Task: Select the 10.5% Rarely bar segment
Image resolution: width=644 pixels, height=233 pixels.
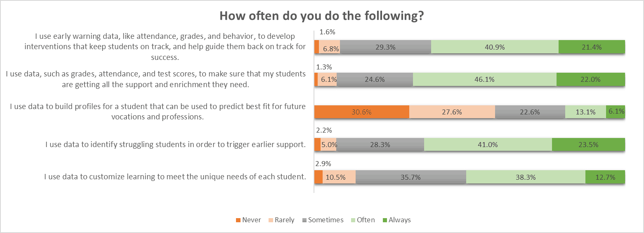Action: (339, 177)
